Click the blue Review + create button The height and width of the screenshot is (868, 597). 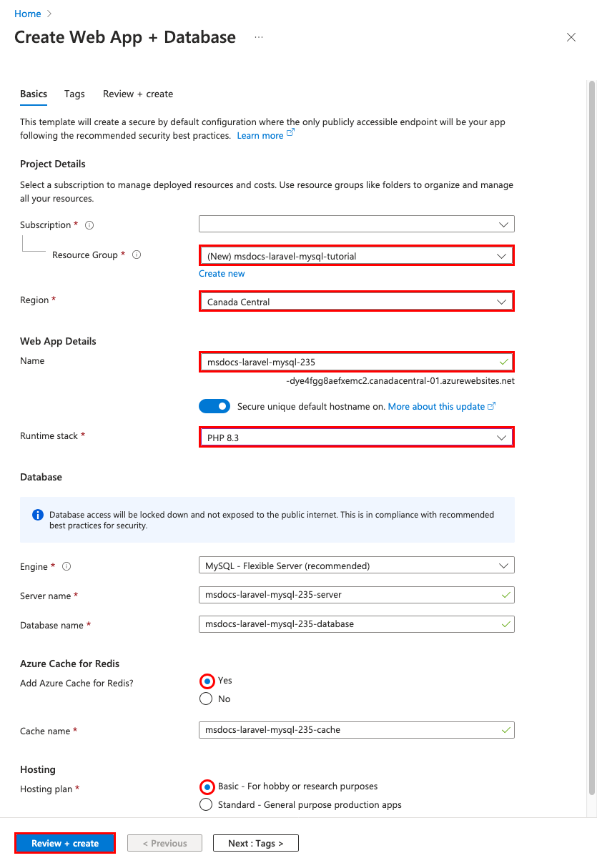coord(65,843)
